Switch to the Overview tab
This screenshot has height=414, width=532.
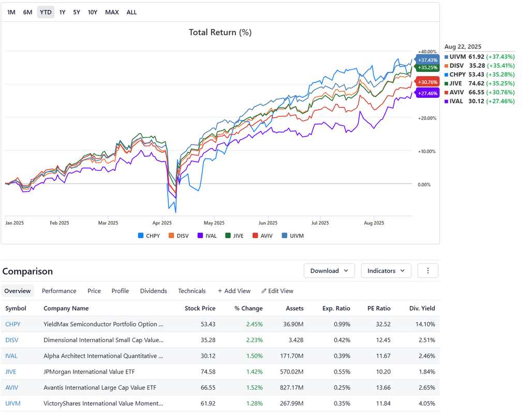point(17,291)
